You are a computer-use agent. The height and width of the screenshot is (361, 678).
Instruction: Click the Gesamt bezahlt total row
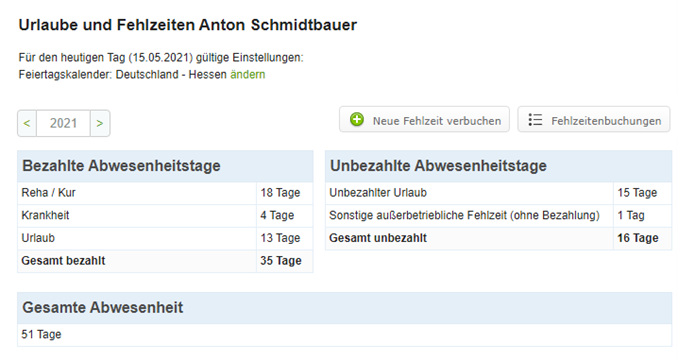(165, 261)
